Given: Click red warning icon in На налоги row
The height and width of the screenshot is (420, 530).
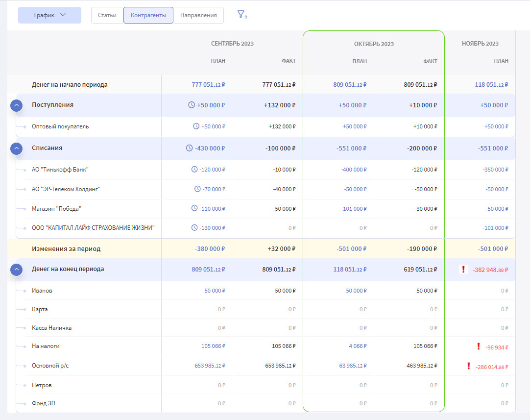Looking at the screenshot, I should 478,346.
